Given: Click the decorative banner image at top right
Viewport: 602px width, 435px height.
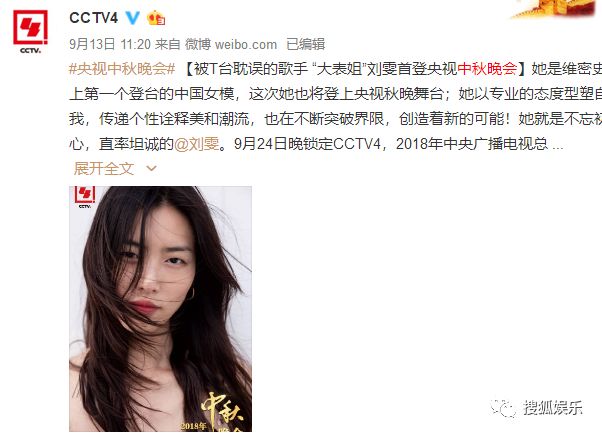Looking at the screenshot, I should tap(555, 8).
